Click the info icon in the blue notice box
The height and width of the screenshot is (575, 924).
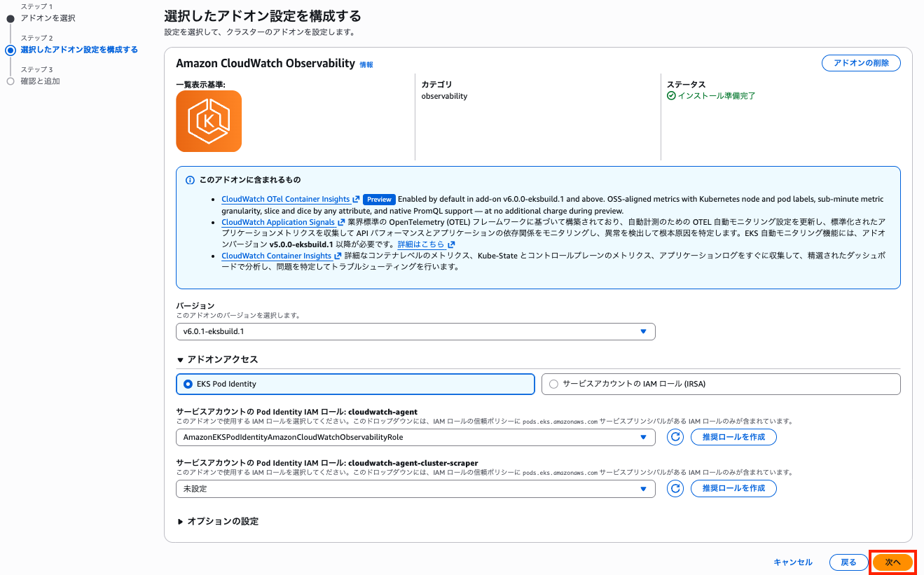[190, 180]
